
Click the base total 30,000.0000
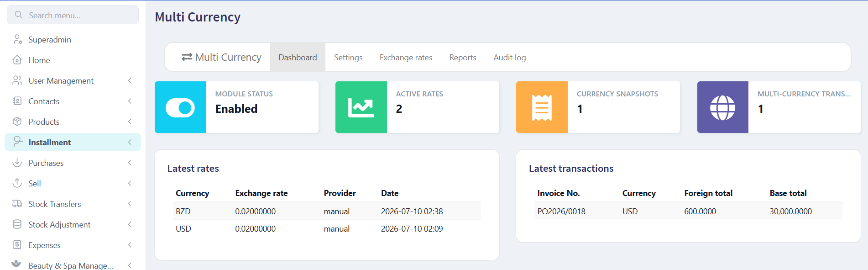pos(790,211)
